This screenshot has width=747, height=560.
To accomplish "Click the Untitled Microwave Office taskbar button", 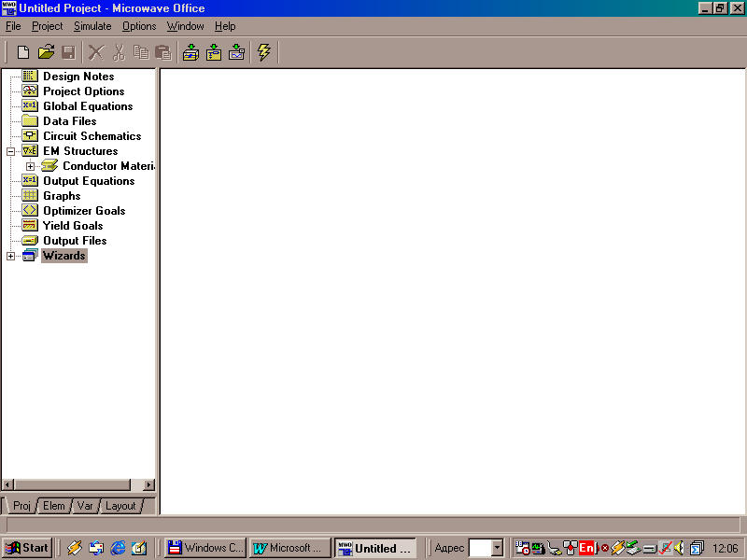I will (375, 548).
